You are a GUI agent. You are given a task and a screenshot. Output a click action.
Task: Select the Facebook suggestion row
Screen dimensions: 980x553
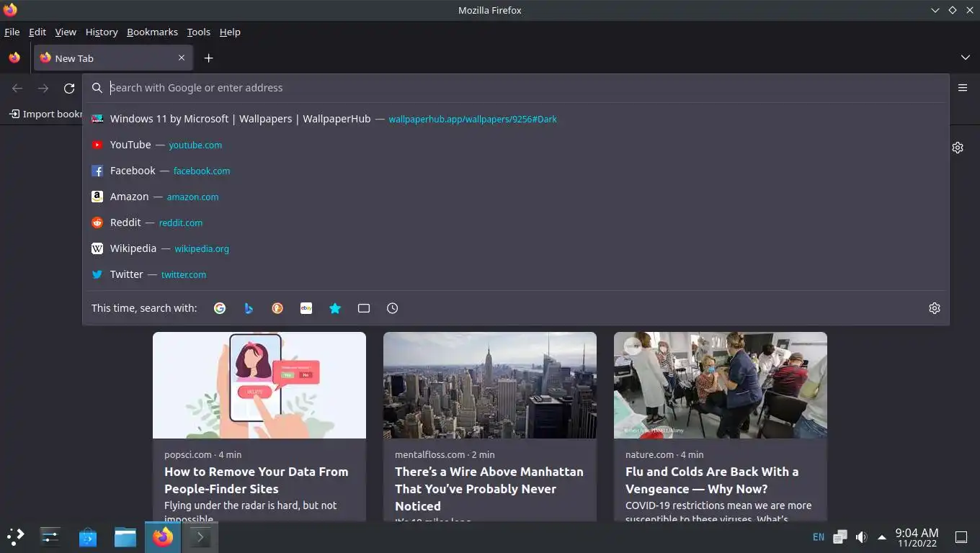coord(515,171)
